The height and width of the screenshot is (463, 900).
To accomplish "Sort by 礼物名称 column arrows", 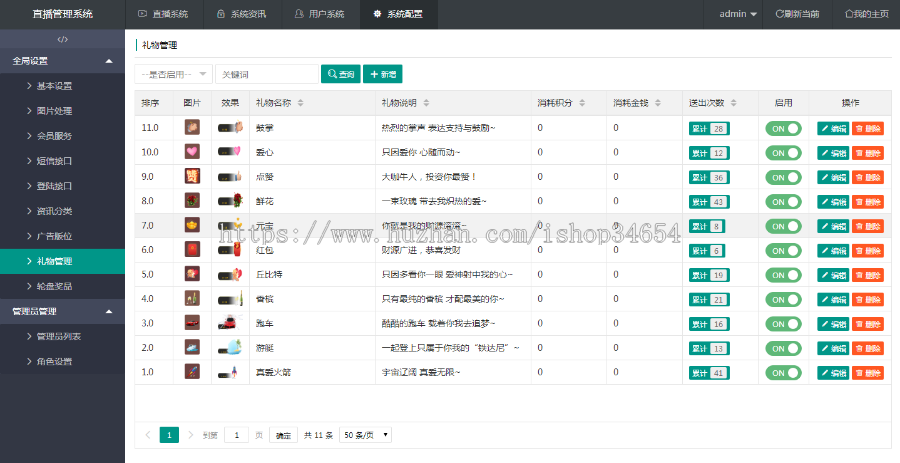I will point(300,103).
